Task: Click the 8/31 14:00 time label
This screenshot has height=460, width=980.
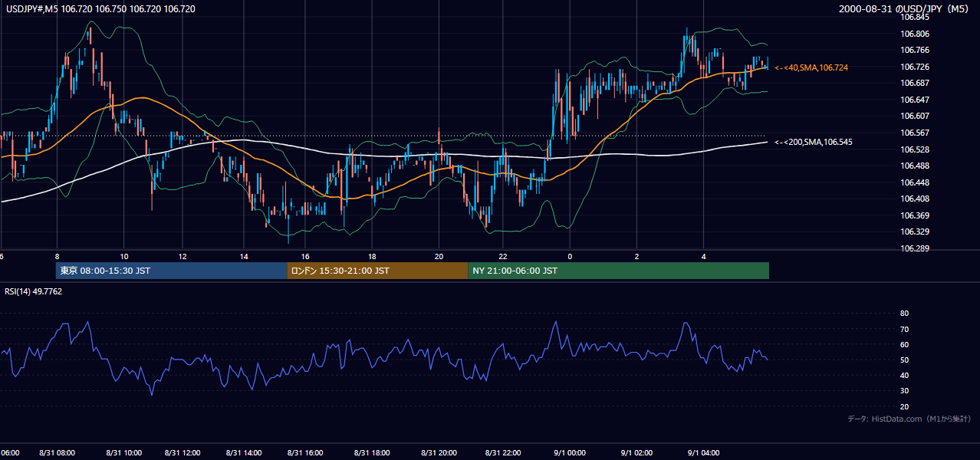Action: point(244,453)
